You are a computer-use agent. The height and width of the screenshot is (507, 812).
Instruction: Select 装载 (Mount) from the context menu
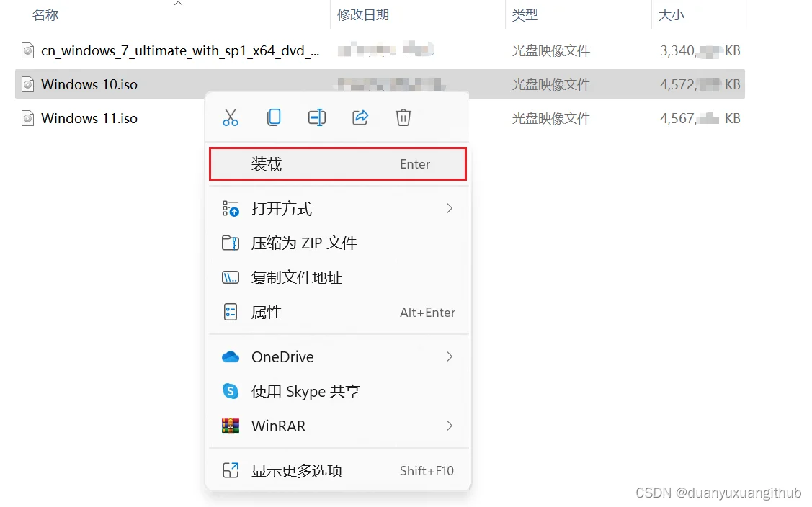[338, 164]
